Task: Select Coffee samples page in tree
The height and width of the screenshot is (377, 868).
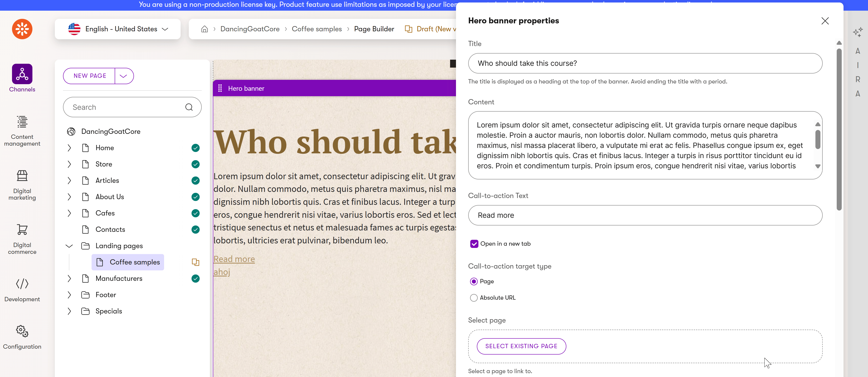Action: (134, 262)
